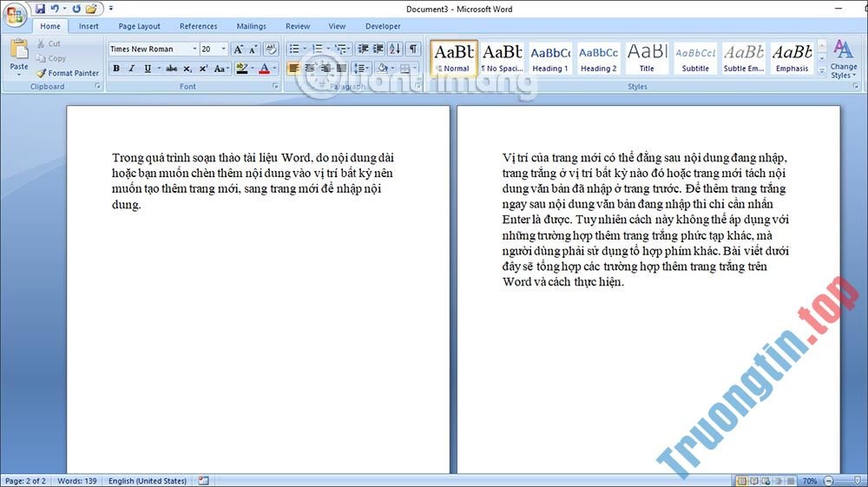Image resolution: width=868 pixels, height=487 pixels.
Task: Click the Sort A-Z icon
Action: [x=395, y=49]
